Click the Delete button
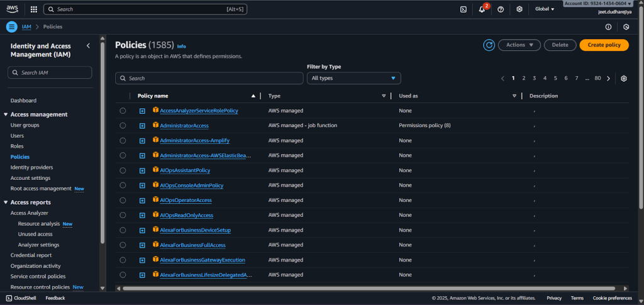The height and width of the screenshot is (305, 644). coord(560,45)
